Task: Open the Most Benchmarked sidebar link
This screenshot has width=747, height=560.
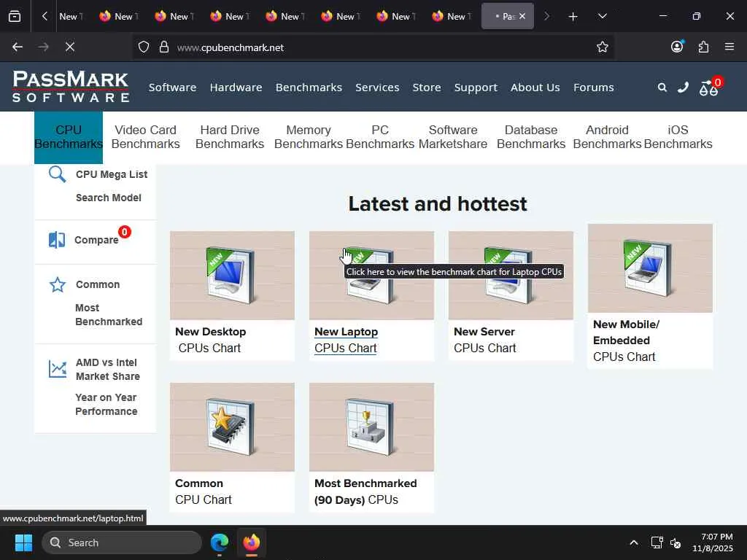Action: (x=109, y=315)
